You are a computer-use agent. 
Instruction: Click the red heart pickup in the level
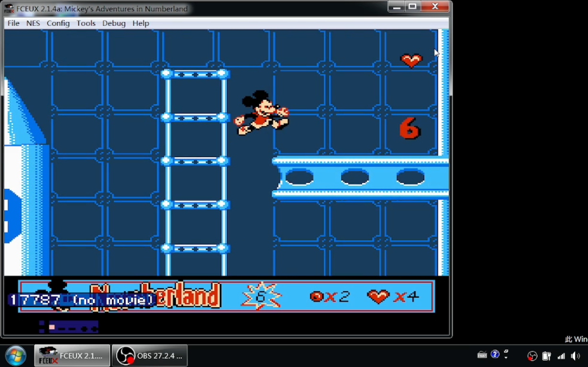point(411,60)
